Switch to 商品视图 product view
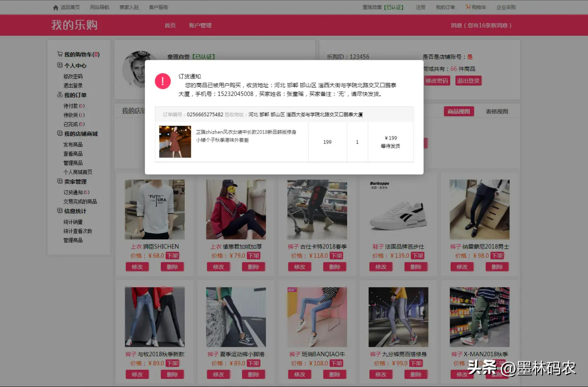This screenshot has height=387, width=588. [459, 111]
